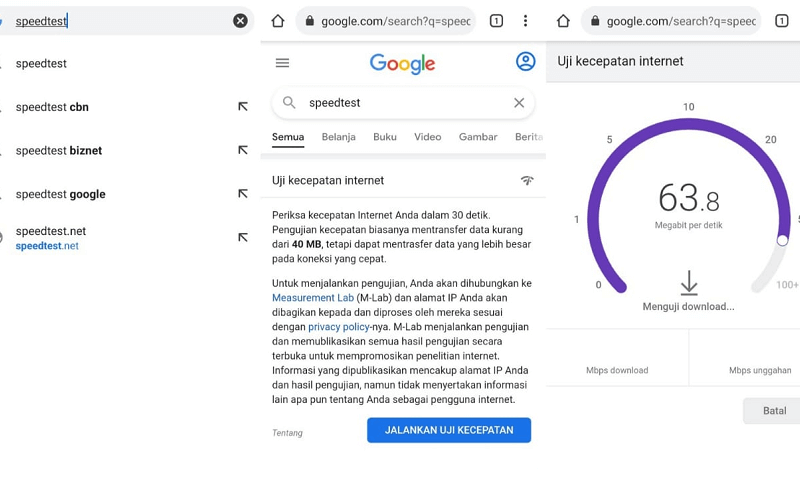This screenshot has width=800, height=482.
Task: Insert 'speedtest biznet' suggestion using arrow
Action: 243,150
